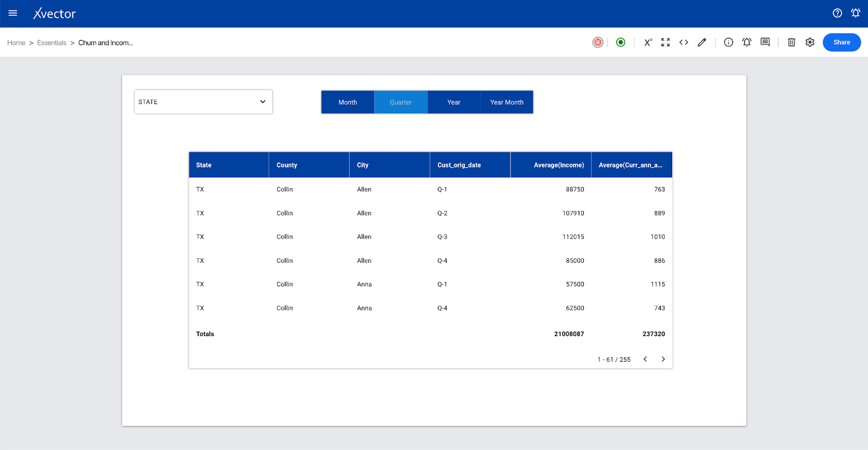Open the Essentials breadcrumb link
The width and height of the screenshot is (868, 450).
pos(52,43)
